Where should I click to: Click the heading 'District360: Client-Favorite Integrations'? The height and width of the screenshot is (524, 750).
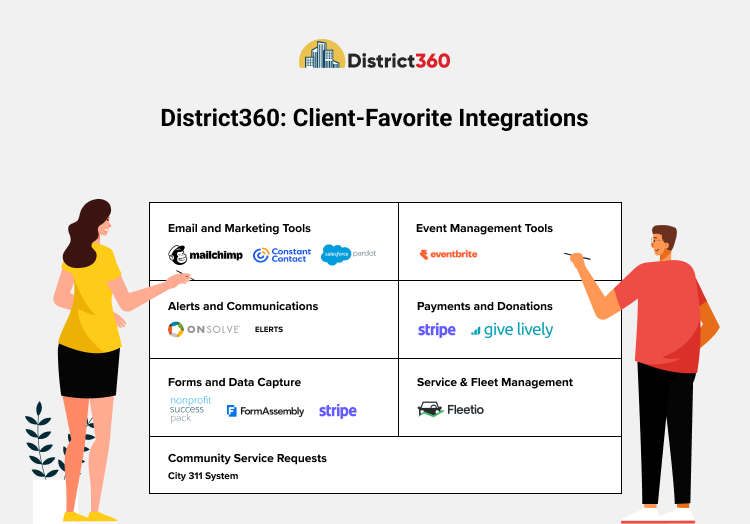(x=375, y=118)
